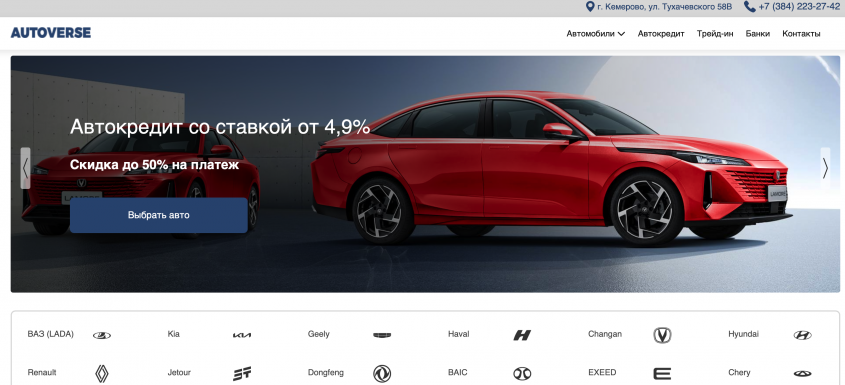The width and height of the screenshot is (845, 385).
Task: Click the Renault diamond logo icon
Action: (102, 374)
